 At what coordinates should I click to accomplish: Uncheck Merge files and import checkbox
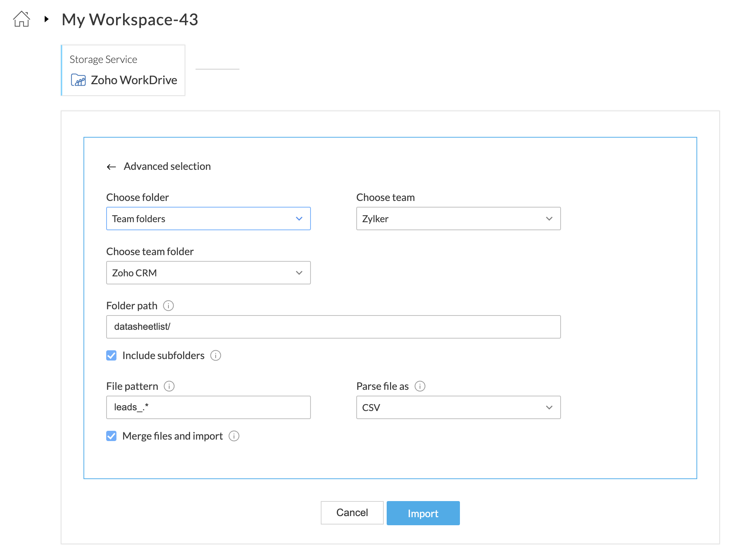(111, 436)
